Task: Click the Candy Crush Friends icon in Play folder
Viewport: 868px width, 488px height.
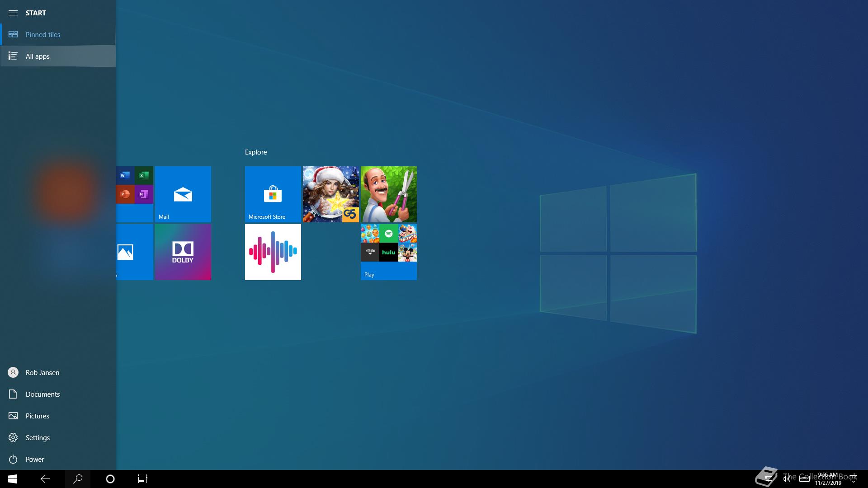Action: (407, 234)
